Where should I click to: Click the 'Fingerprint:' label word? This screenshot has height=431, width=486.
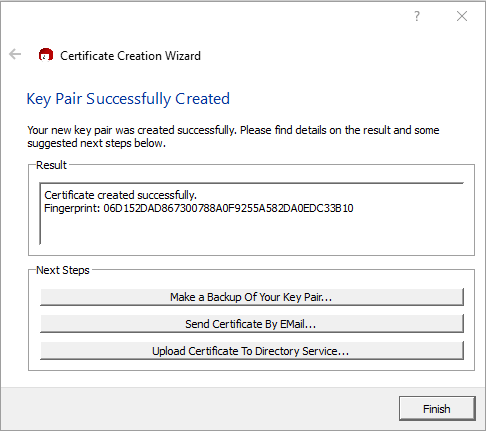[x=72, y=208]
